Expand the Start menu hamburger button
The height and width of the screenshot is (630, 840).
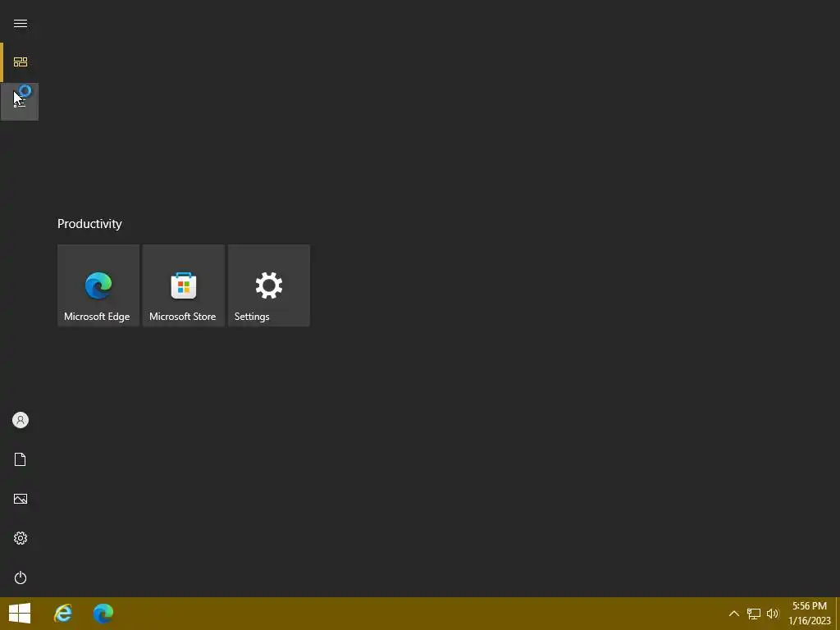coord(21,23)
